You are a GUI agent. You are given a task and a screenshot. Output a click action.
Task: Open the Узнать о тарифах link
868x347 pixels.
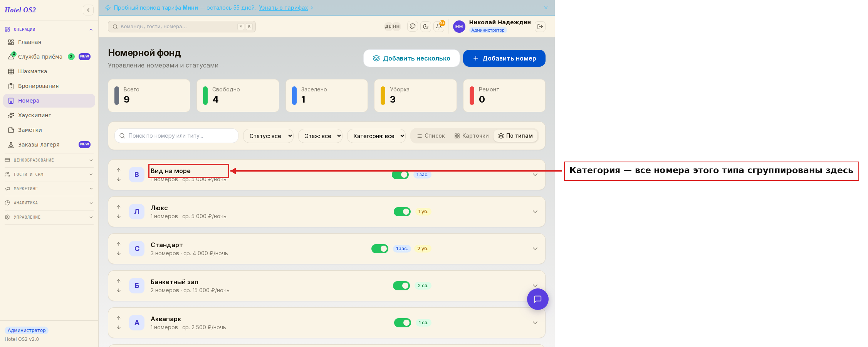pos(283,8)
